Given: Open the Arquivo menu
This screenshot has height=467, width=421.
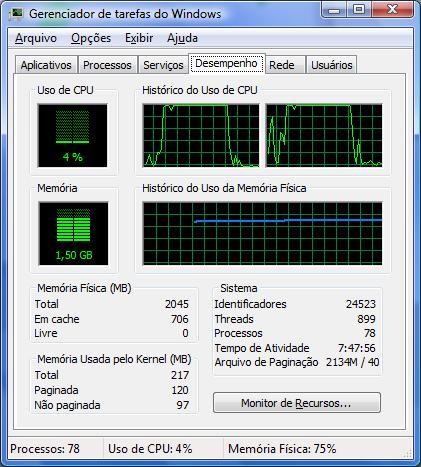Looking at the screenshot, I should 36,38.
